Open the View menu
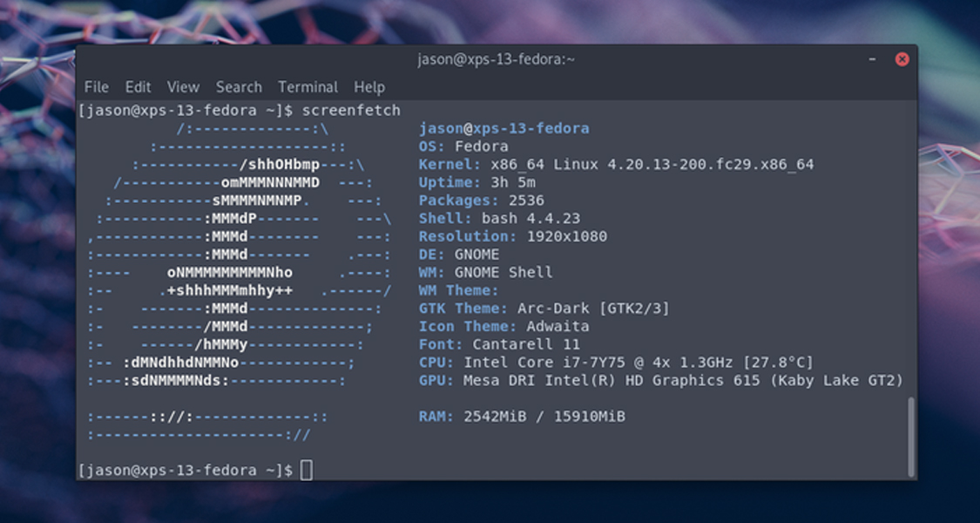Image resolution: width=980 pixels, height=523 pixels. (183, 86)
